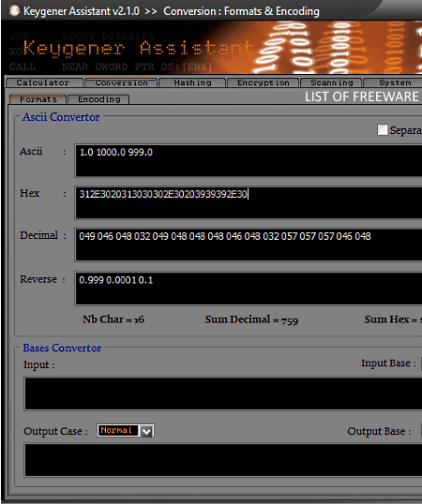Open the Encryption tab
Screen dimensions: 422x504
tap(264, 83)
